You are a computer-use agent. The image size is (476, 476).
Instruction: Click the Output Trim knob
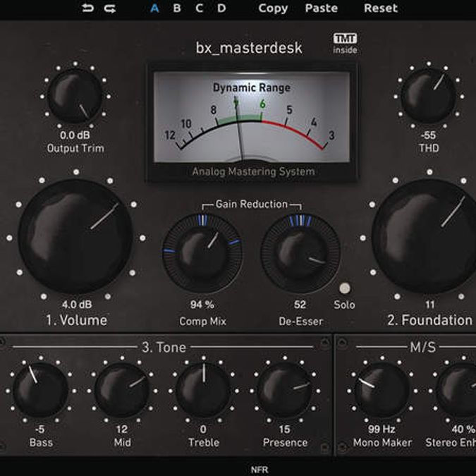click(75, 96)
